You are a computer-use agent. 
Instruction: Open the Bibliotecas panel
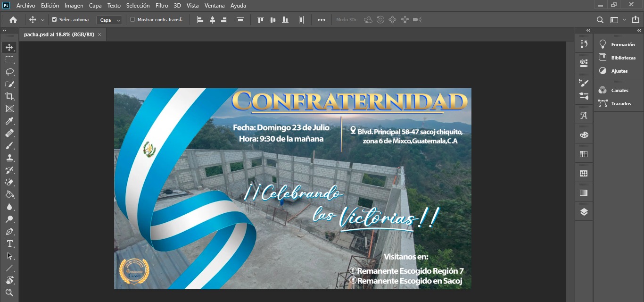[x=617, y=58]
